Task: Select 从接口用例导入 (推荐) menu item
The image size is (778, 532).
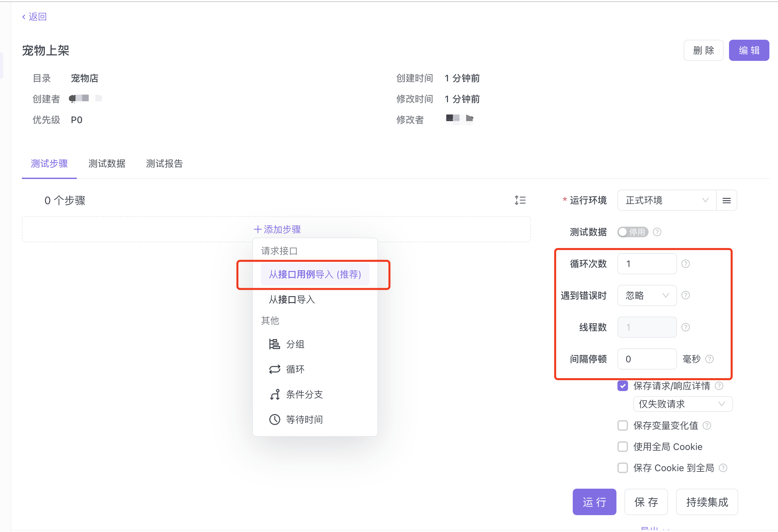Action: (315, 274)
